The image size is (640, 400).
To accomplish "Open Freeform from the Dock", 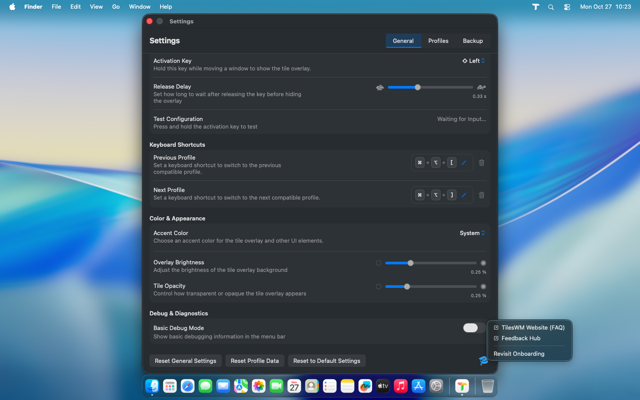I will 365,386.
